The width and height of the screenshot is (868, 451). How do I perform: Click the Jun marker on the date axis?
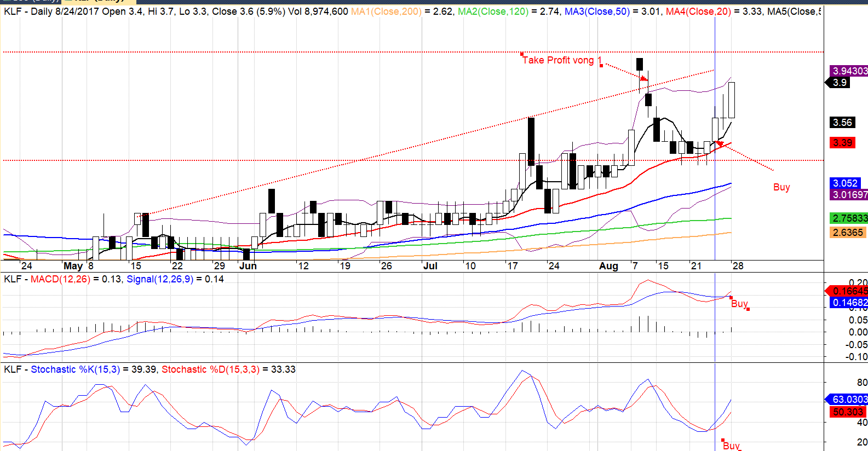coord(248,266)
